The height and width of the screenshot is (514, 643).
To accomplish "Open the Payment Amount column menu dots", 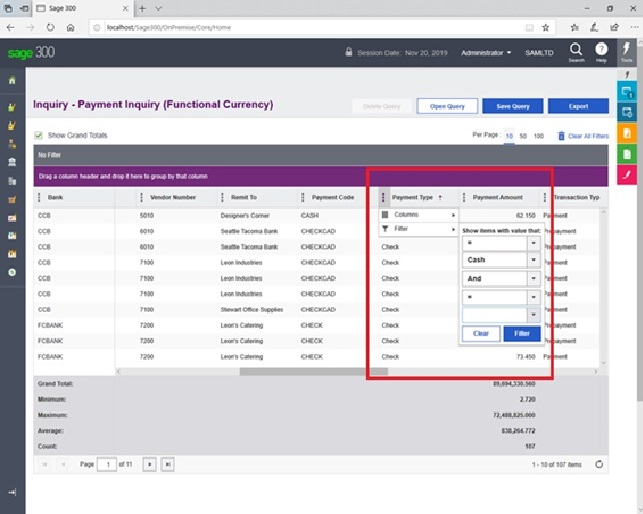I will 464,197.
